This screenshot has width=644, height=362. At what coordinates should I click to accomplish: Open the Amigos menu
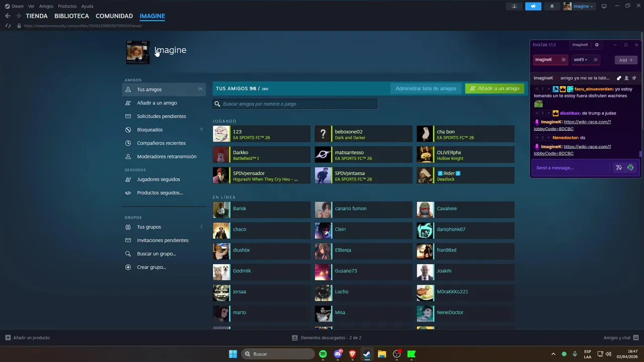[x=46, y=6]
